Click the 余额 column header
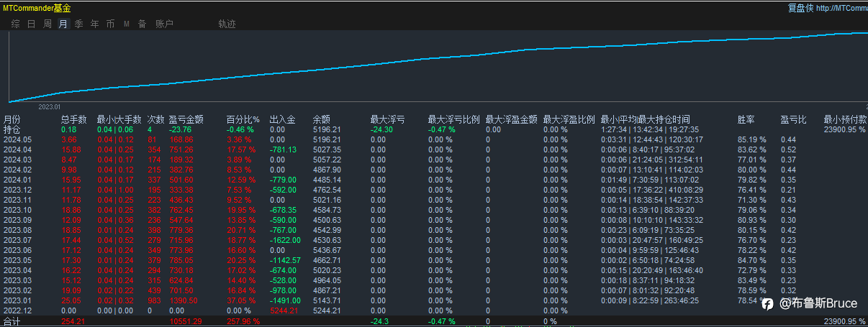 [322, 119]
